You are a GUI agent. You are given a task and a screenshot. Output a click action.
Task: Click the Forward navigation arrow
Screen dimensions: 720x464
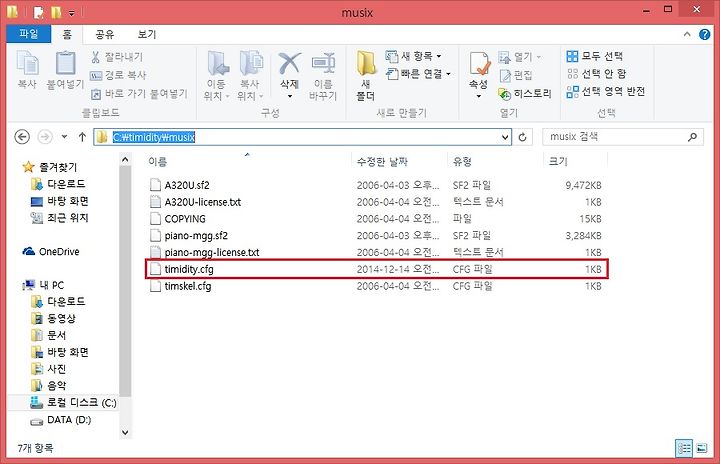point(45,137)
